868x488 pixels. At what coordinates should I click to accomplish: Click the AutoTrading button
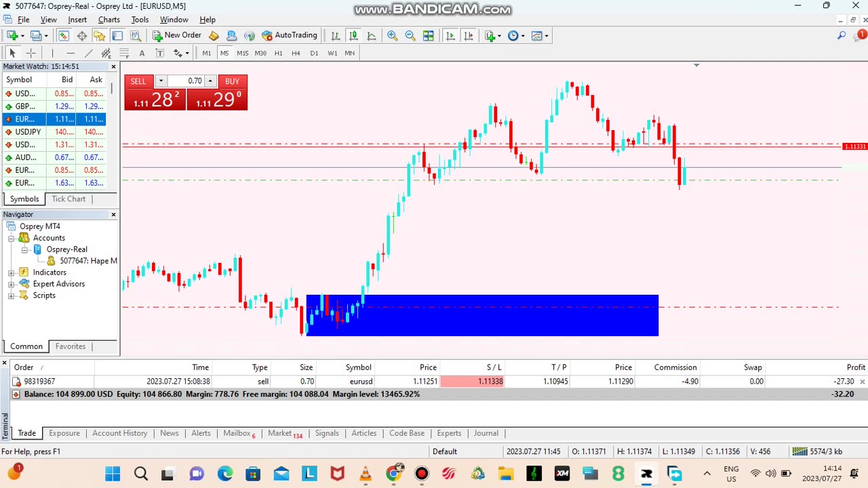290,35
